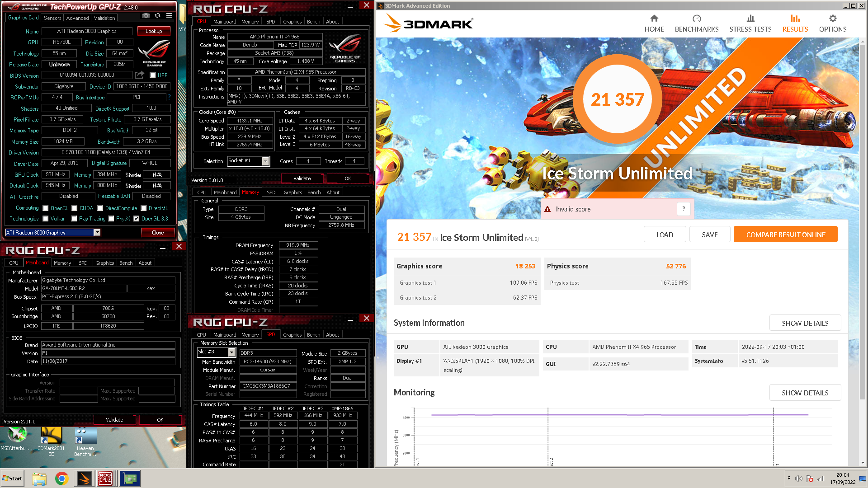Click the taskbar clock showing 20:04
This screenshot has width=868, height=488.
point(843,475)
